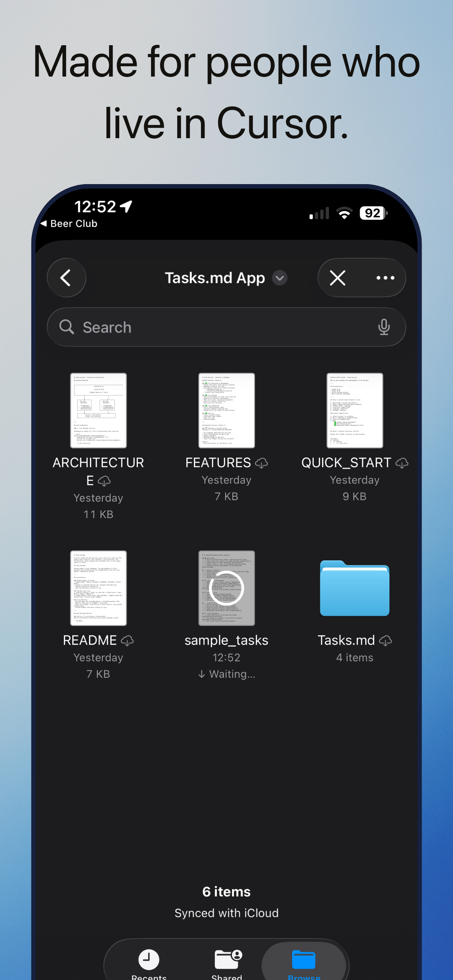Tap iCloud download icon next to Tasks.md
This screenshot has width=453, height=980.
(386, 641)
